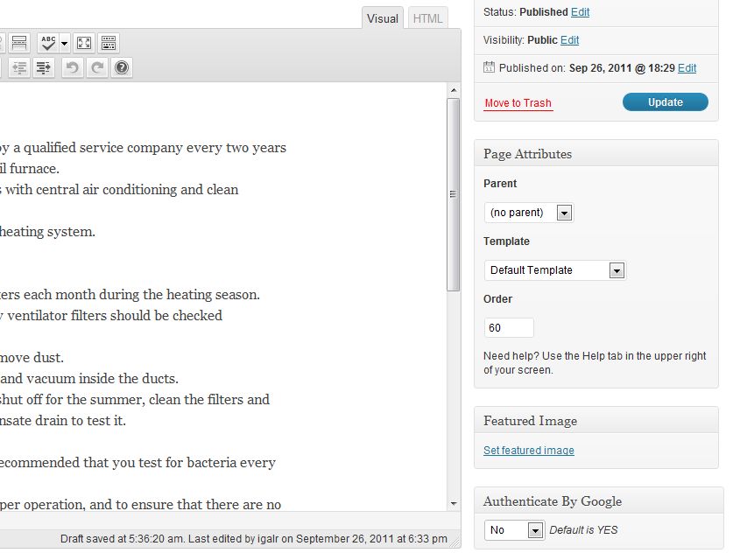Move this page to Trash
Viewport: 733px width, 560px height.
click(518, 103)
